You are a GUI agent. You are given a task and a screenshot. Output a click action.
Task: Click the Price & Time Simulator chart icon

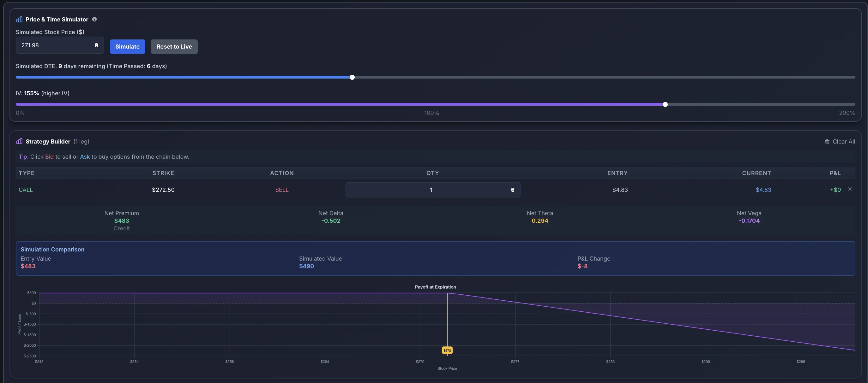click(x=19, y=20)
